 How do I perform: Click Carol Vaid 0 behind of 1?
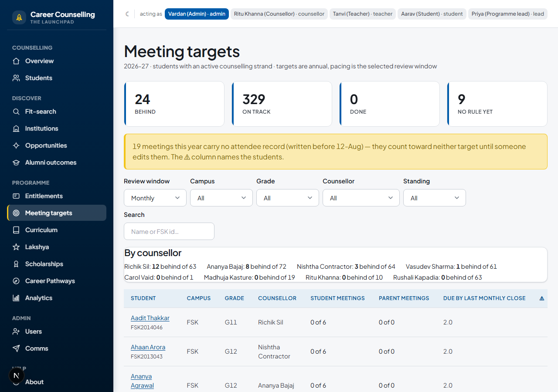coord(159,277)
